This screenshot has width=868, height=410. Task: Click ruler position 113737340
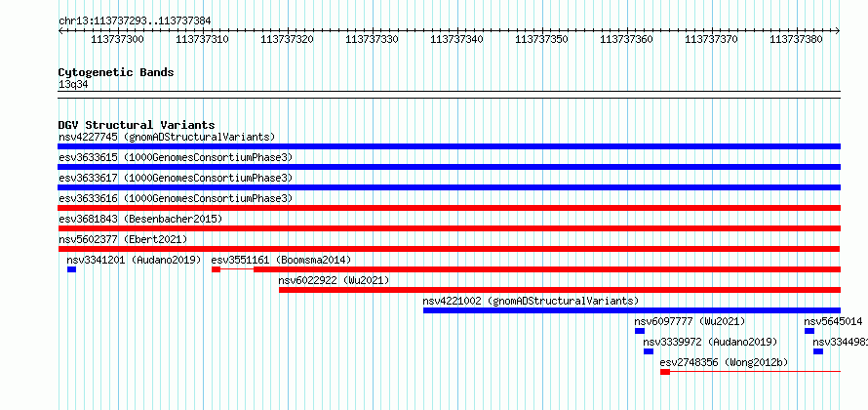coord(456,39)
